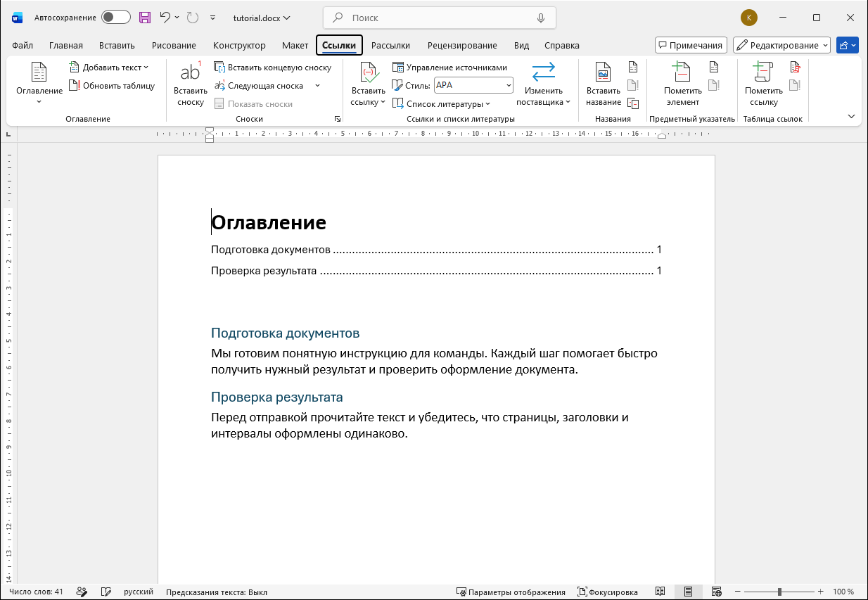Toggle the Автосохранение switch
This screenshot has height=600, width=868.
tap(116, 18)
